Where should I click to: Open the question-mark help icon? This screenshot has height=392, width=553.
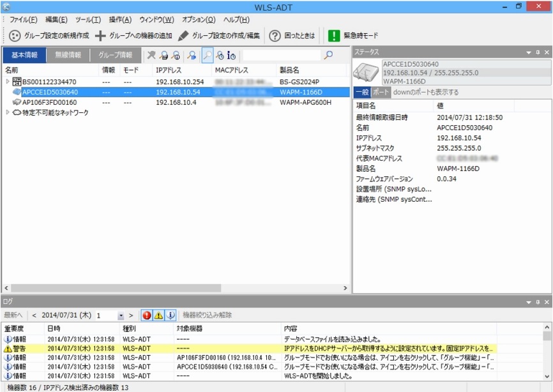pyautogui.click(x=275, y=36)
